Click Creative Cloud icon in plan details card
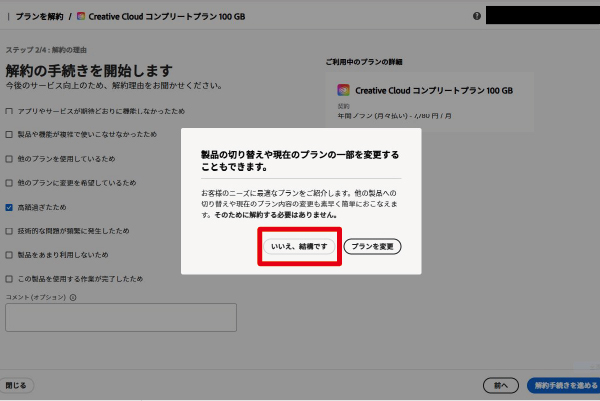The image size is (600, 401). [x=343, y=90]
